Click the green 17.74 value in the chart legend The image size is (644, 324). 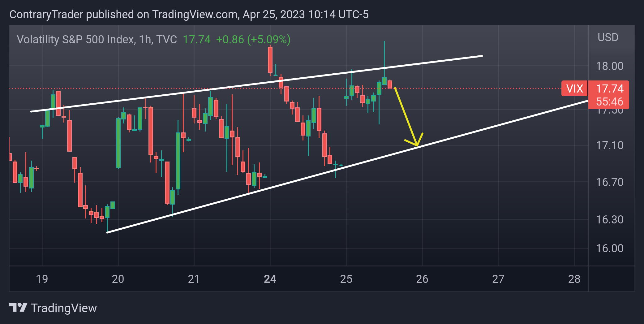click(x=197, y=40)
